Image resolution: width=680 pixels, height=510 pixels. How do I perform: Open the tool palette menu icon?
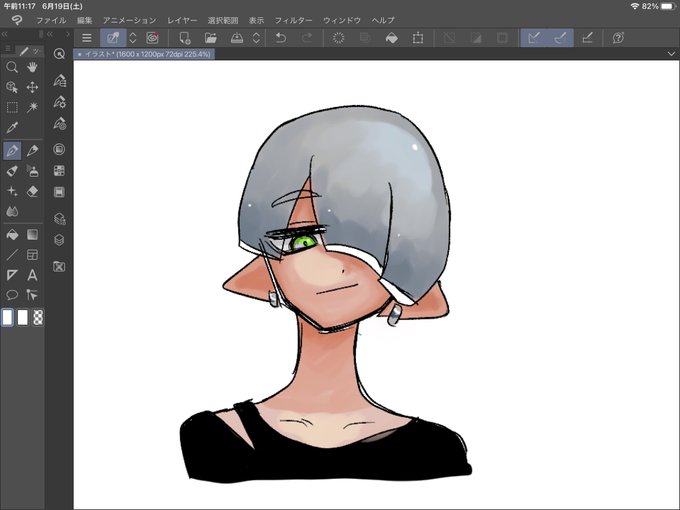(x=8, y=49)
